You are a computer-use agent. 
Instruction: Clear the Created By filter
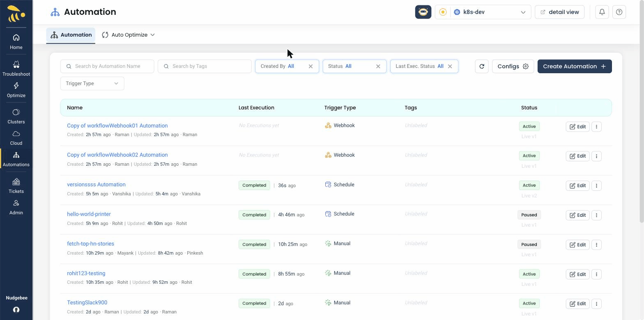310,66
